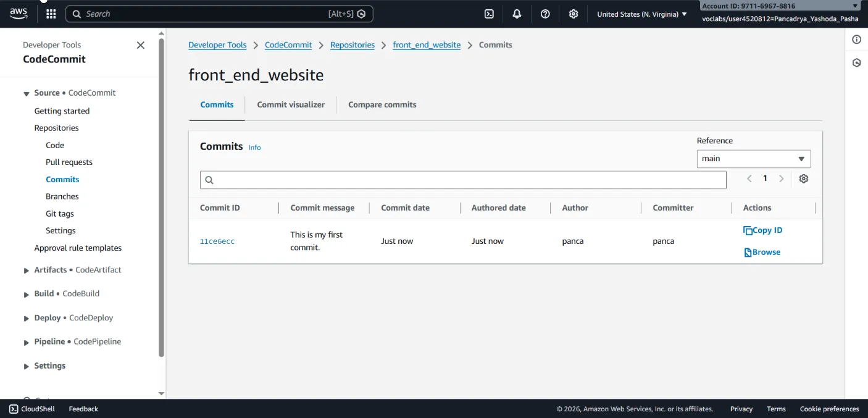Click the Committer column header

point(673,208)
